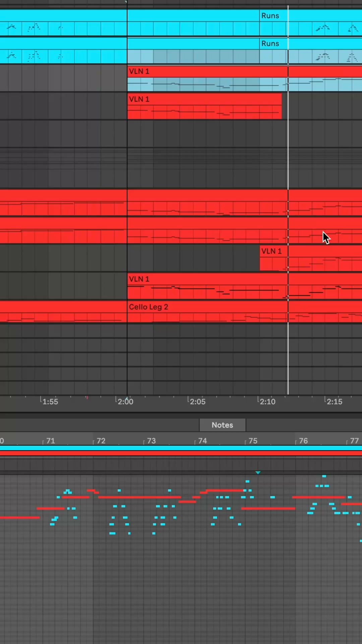This screenshot has width=362, height=644.
Task: Click the red clip bar in note editor
Action: coord(181,453)
